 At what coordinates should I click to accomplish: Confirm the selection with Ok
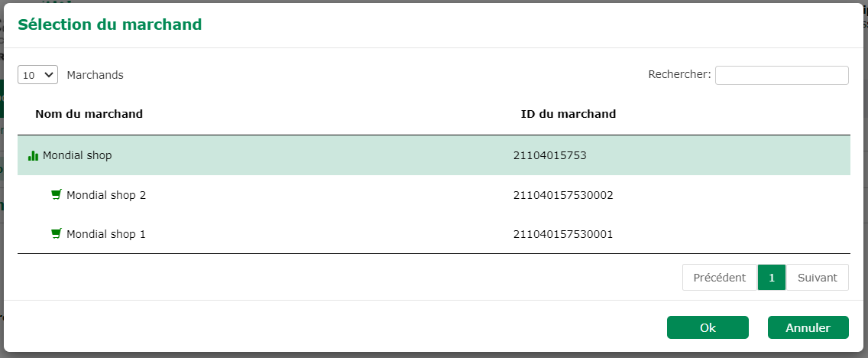708,327
